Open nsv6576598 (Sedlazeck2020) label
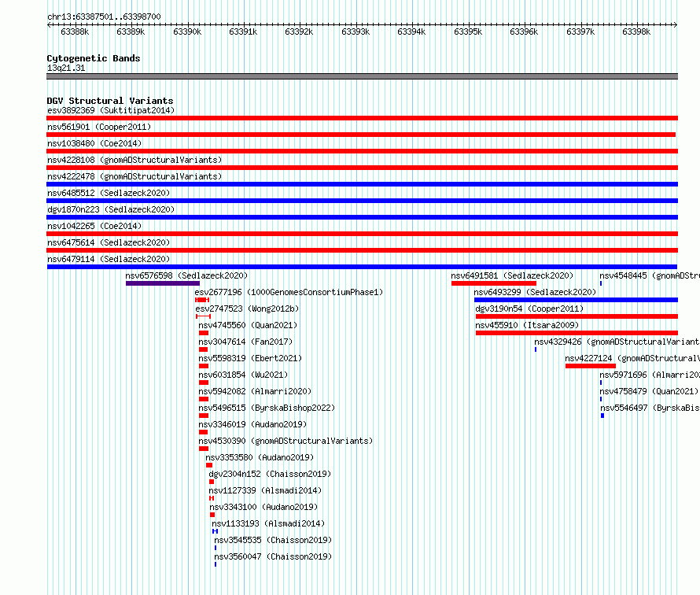This screenshot has width=700, height=595. point(186,275)
